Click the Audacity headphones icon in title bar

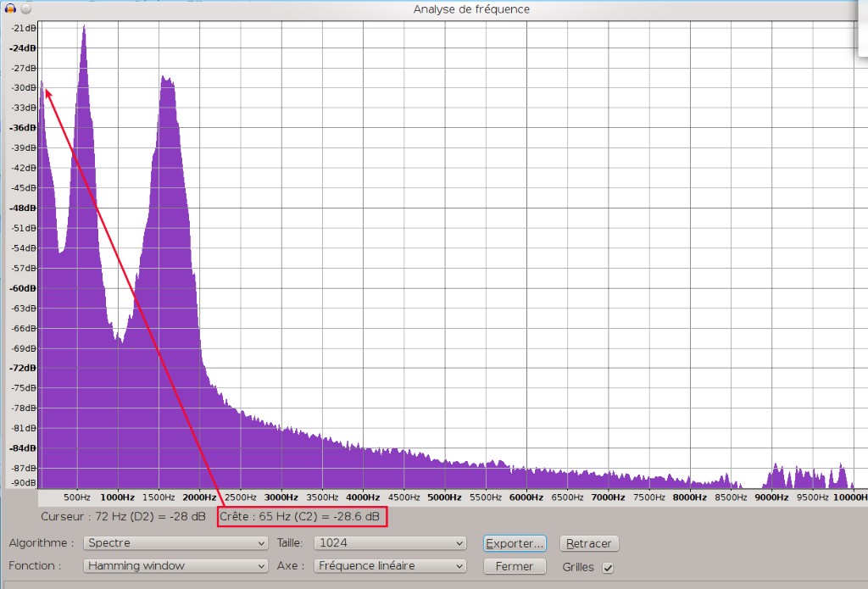tap(10, 8)
